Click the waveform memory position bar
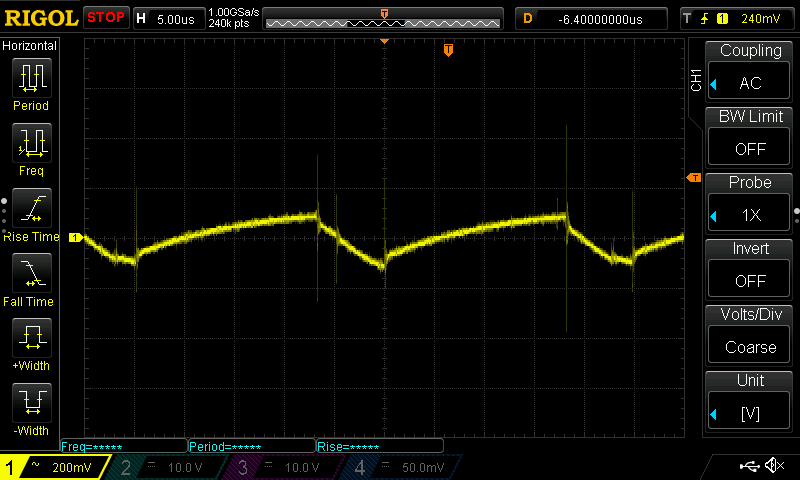The width and height of the screenshot is (800, 480). coord(384,19)
